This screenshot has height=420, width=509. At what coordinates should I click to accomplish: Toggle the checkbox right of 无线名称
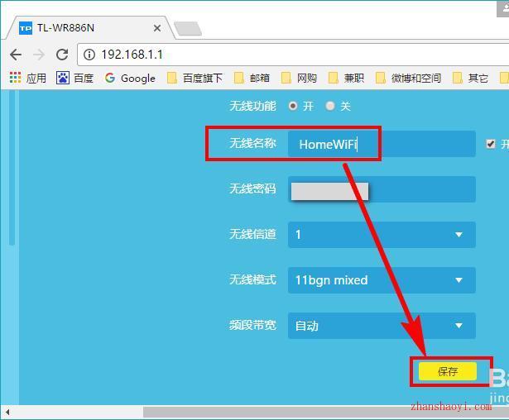click(491, 144)
